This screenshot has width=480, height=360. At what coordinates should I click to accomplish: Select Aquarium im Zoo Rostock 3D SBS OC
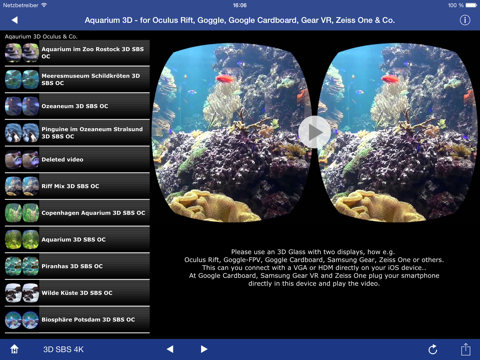point(77,53)
